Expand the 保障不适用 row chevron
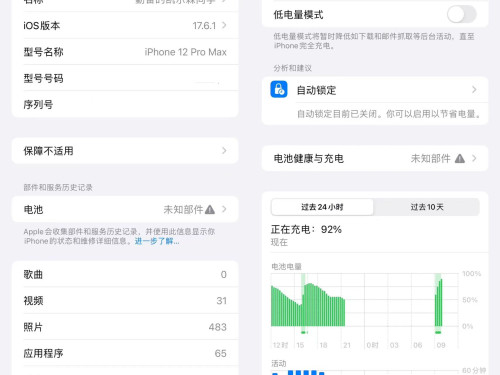 [224, 151]
